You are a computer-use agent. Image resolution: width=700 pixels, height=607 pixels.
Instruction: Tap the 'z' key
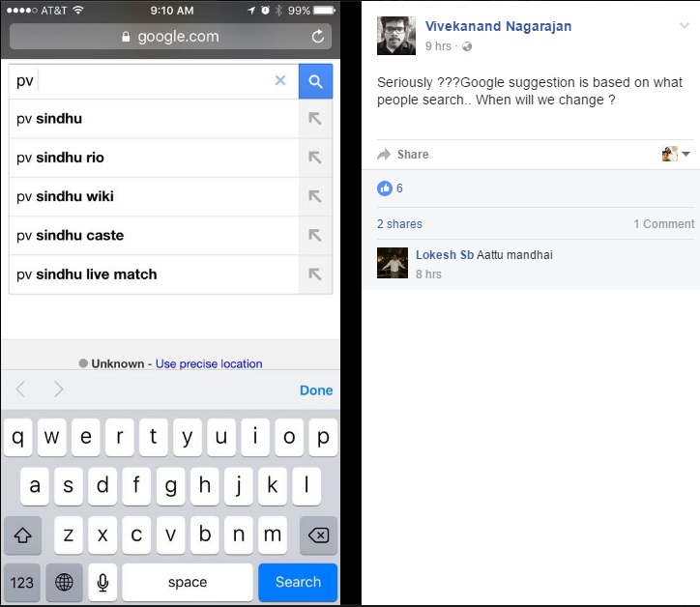[x=69, y=535]
